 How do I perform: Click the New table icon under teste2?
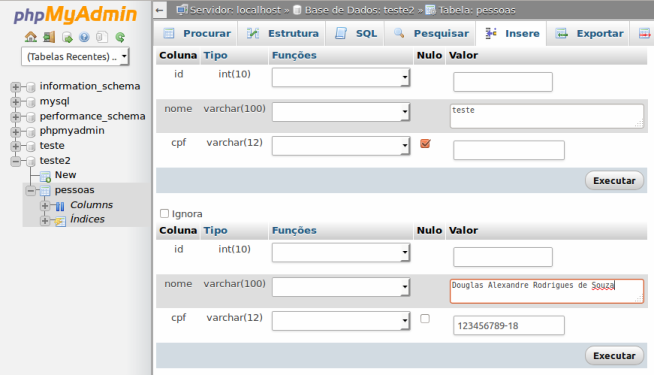45,176
